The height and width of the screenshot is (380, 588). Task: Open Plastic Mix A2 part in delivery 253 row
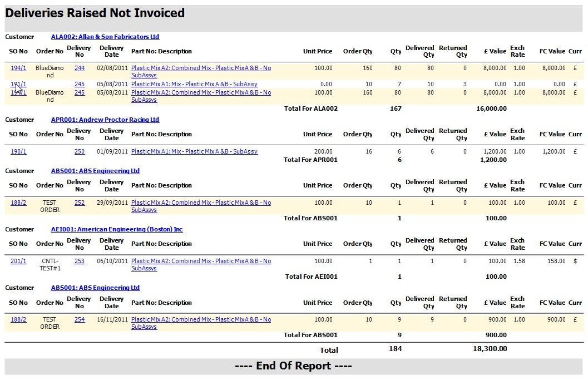pyautogui.click(x=201, y=261)
